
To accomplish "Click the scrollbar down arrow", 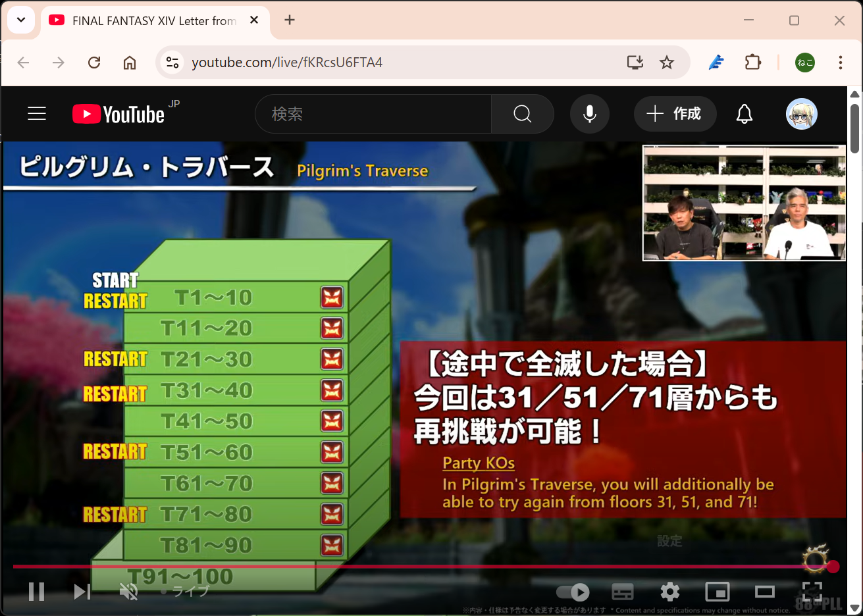I will coord(854,608).
